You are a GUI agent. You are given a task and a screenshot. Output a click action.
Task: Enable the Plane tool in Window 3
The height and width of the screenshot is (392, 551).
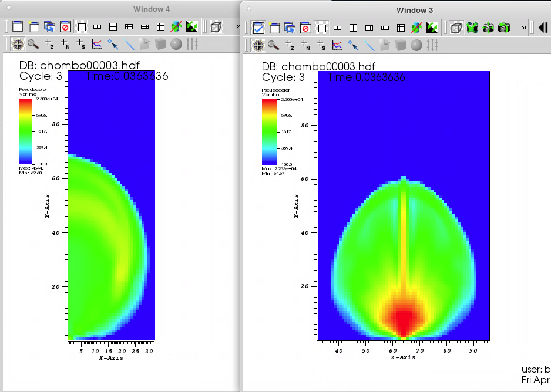(x=384, y=45)
